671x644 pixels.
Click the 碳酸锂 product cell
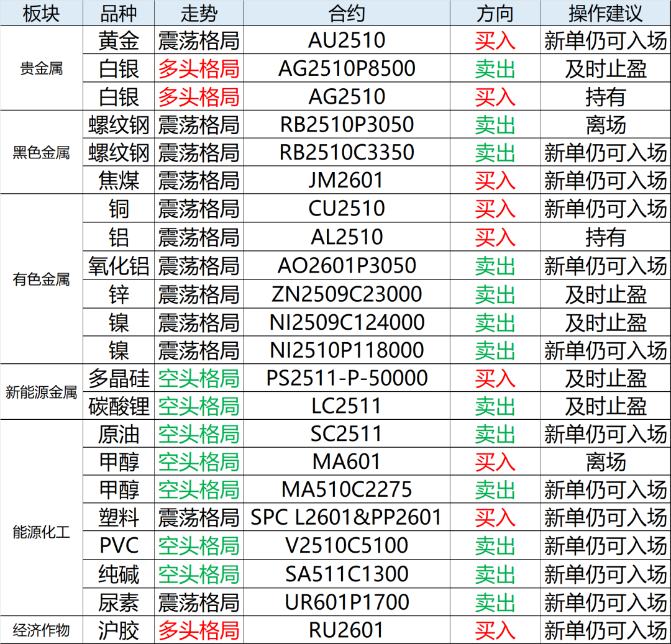119,406
